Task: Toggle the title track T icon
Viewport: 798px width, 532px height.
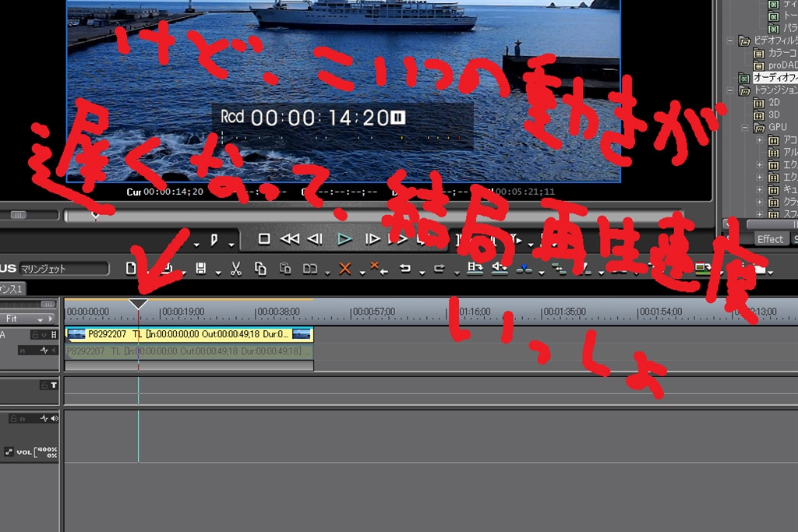Action: (x=54, y=385)
